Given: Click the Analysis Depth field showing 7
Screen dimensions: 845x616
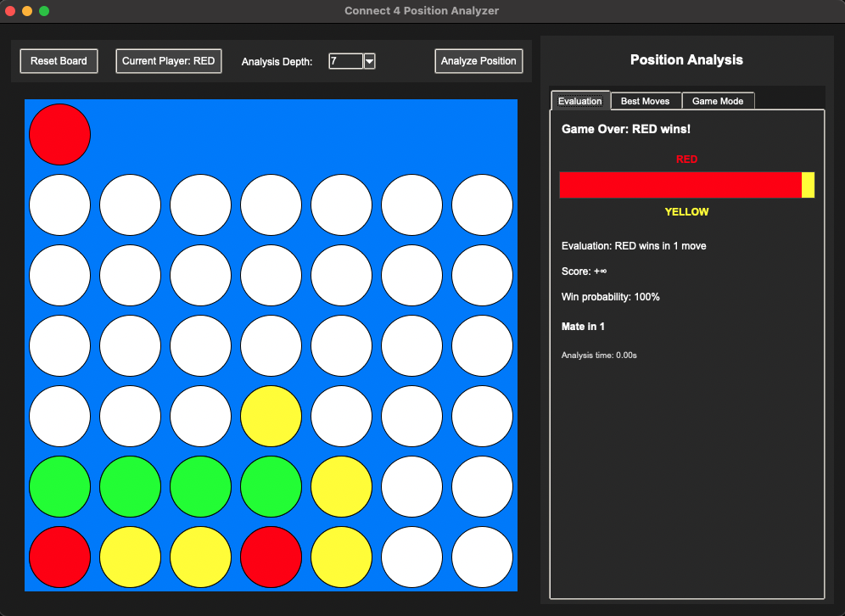Looking at the screenshot, I should [345, 61].
